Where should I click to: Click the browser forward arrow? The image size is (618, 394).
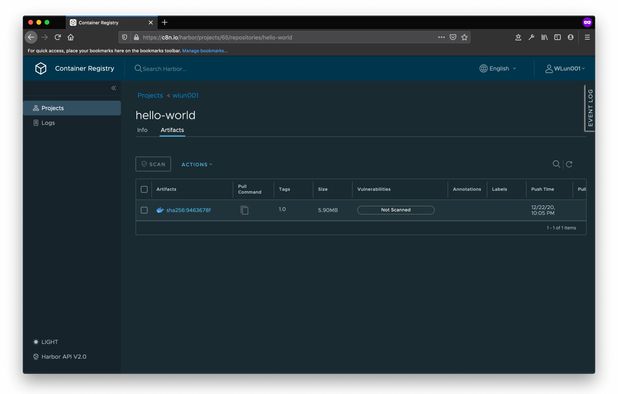(x=45, y=37)
